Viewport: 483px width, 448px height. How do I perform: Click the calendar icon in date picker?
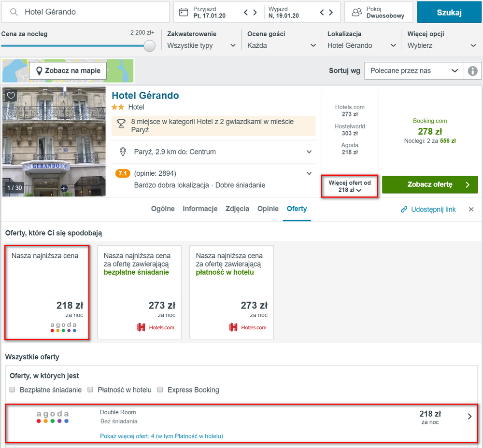[x=184, y=13]
